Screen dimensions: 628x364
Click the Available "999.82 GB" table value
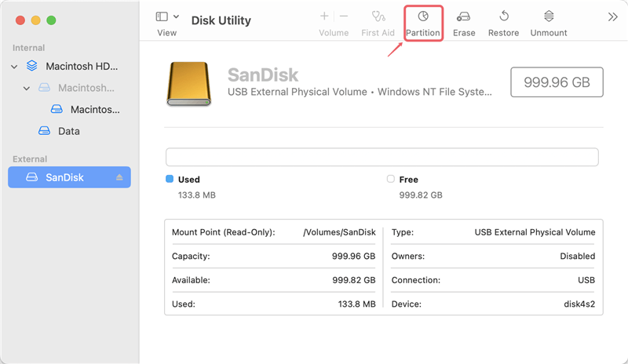(354, 280)
